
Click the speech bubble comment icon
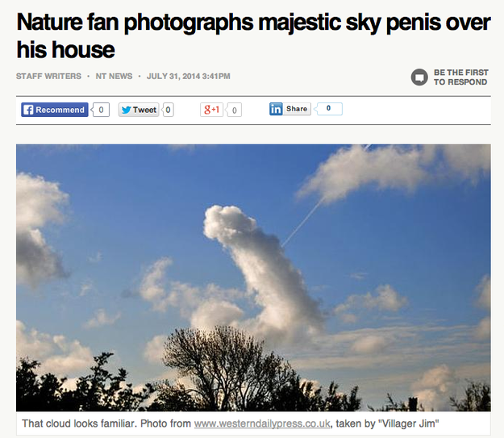coord(419,77)
